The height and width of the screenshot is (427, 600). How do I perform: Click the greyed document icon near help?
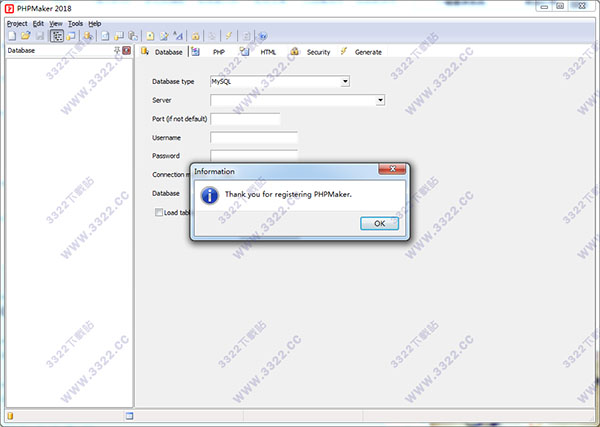(246, 36)
